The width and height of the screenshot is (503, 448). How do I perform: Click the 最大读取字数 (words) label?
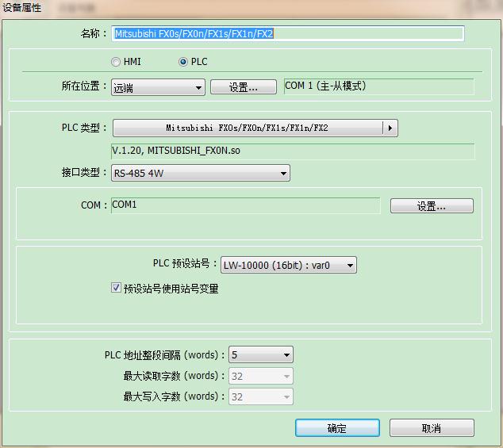(x=174, y=376)
